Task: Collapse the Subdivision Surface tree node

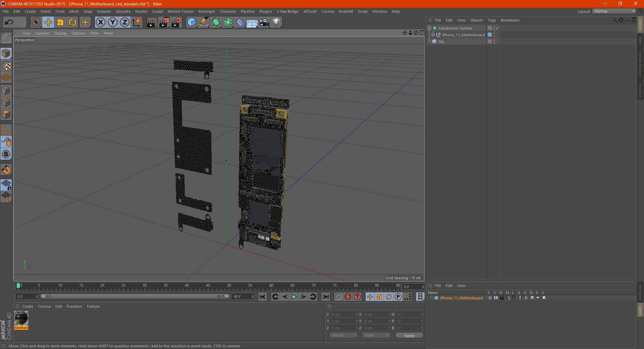Action: pyautogui.click(x=429, y=28)
